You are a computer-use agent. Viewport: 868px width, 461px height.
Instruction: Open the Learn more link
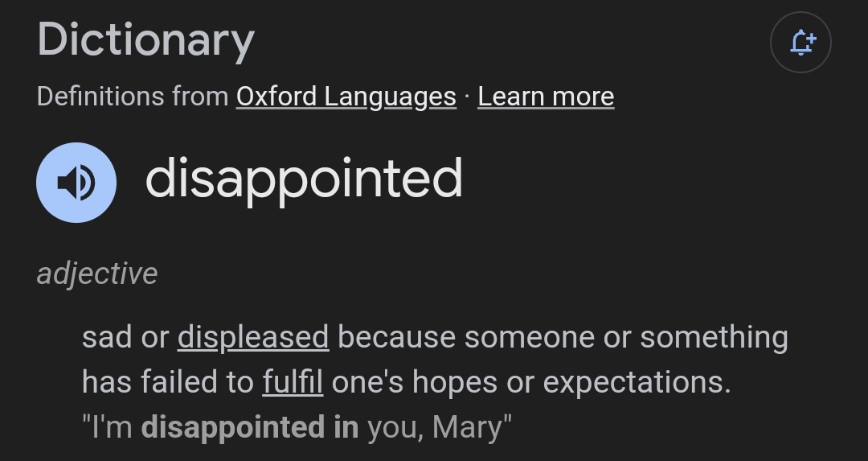tap(546, 97)
